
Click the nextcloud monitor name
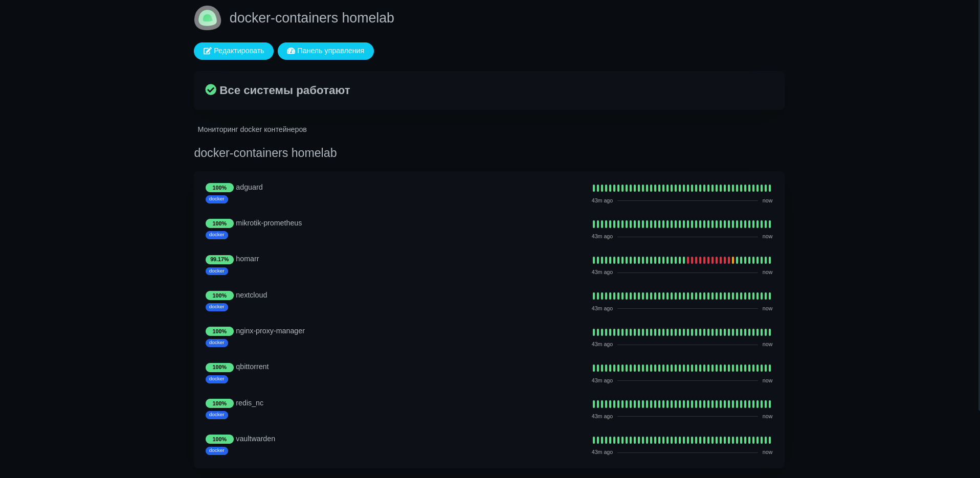tap(252, 295)
